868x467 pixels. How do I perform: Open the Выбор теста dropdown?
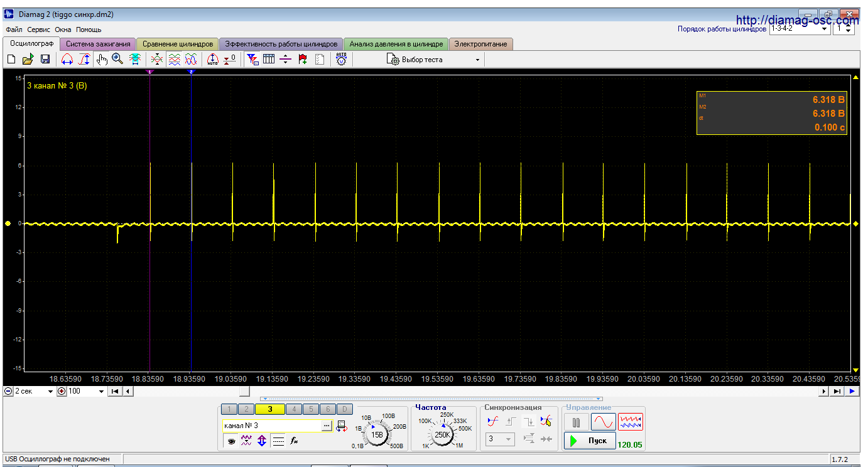tap(433, 60)
